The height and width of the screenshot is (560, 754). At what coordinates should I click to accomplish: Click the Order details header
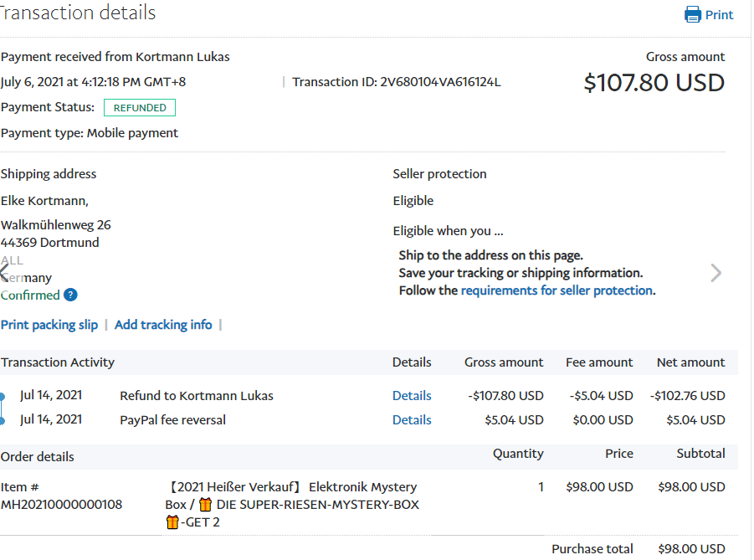tap(38, 457)
